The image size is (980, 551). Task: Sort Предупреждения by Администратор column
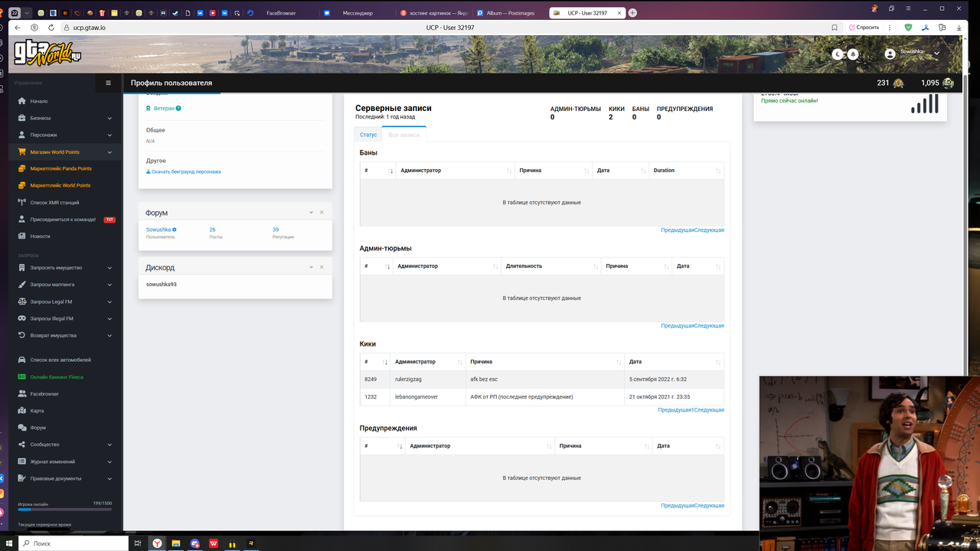(479, 446)
